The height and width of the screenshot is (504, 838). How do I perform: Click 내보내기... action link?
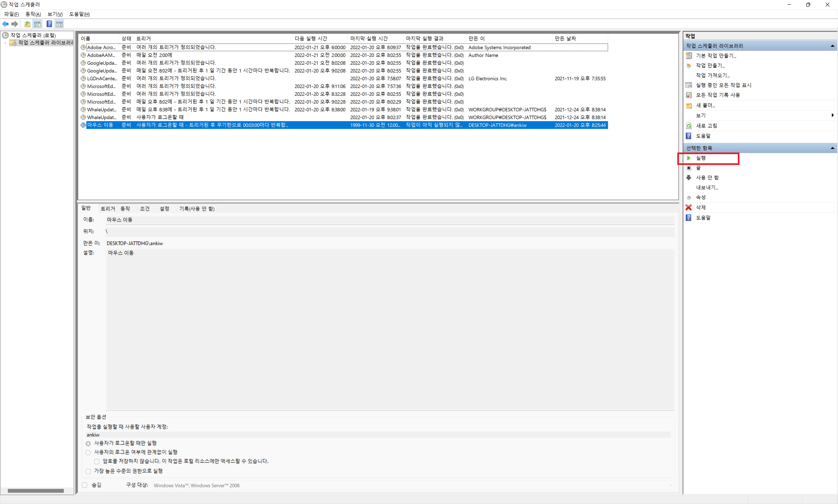point(707,188)
